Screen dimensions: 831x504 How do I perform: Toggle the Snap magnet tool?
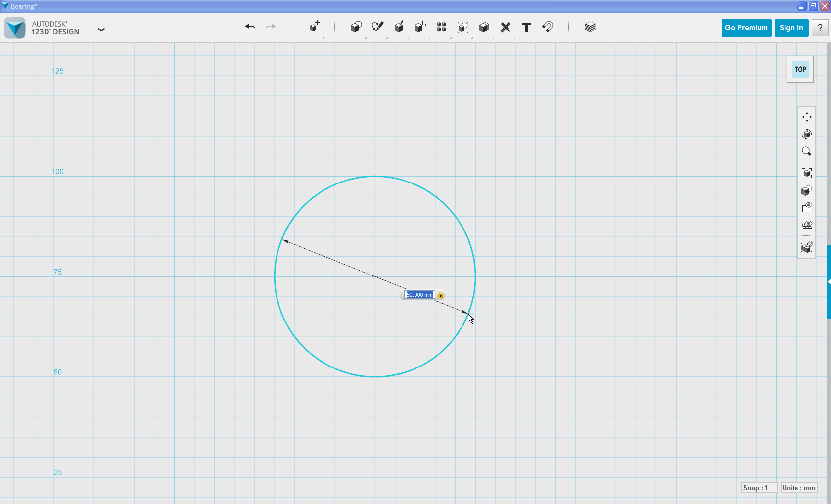point(548,27)
